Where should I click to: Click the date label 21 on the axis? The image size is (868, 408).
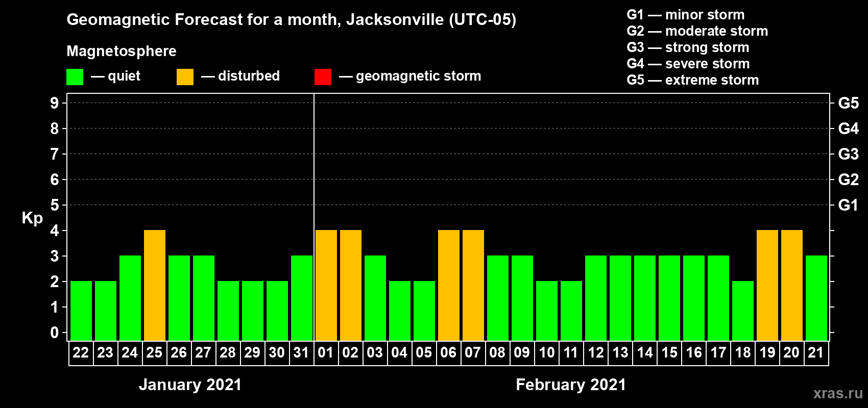pyautogui.click(x=816, y=353)
